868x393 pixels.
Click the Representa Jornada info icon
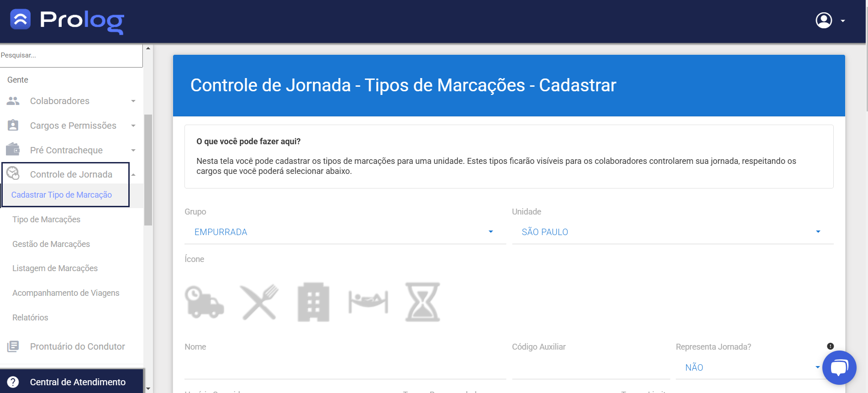[x=830, y=346]
